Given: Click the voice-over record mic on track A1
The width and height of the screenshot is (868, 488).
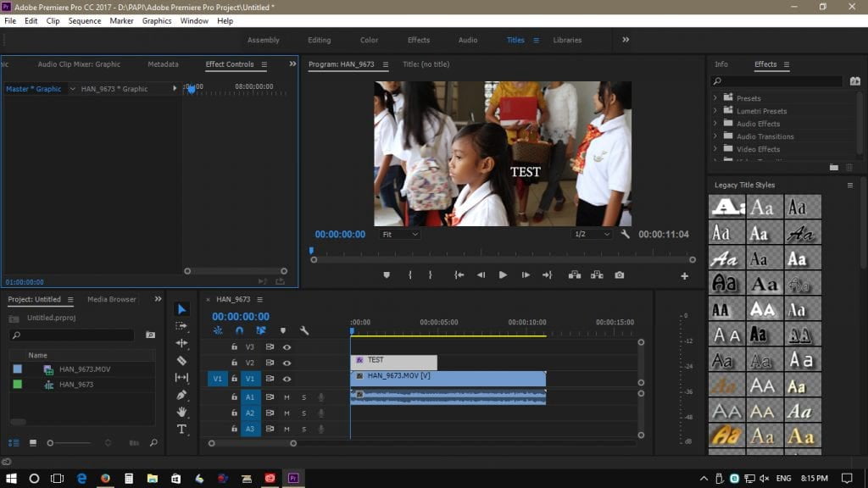Looking at the screenshot, I should pos(320,397).
